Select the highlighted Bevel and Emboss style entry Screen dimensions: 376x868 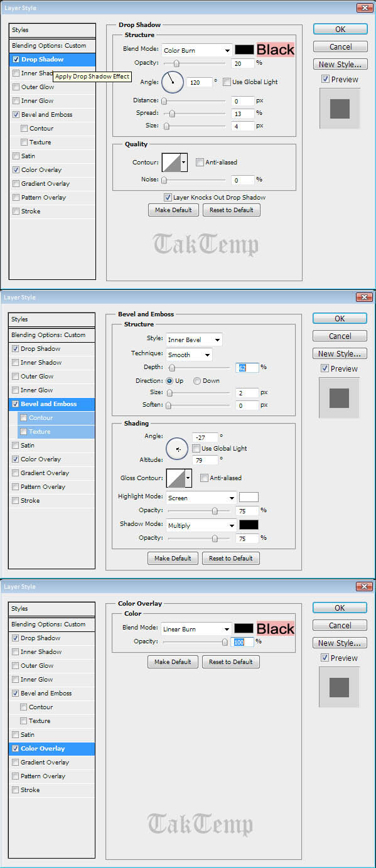coord(52,404)
